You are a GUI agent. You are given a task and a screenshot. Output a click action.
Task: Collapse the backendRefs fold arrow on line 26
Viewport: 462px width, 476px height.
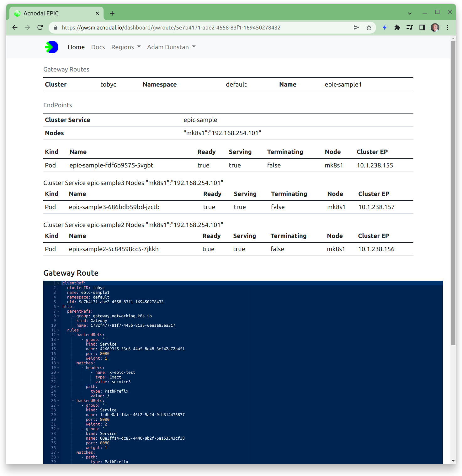(x=58, y=401)
